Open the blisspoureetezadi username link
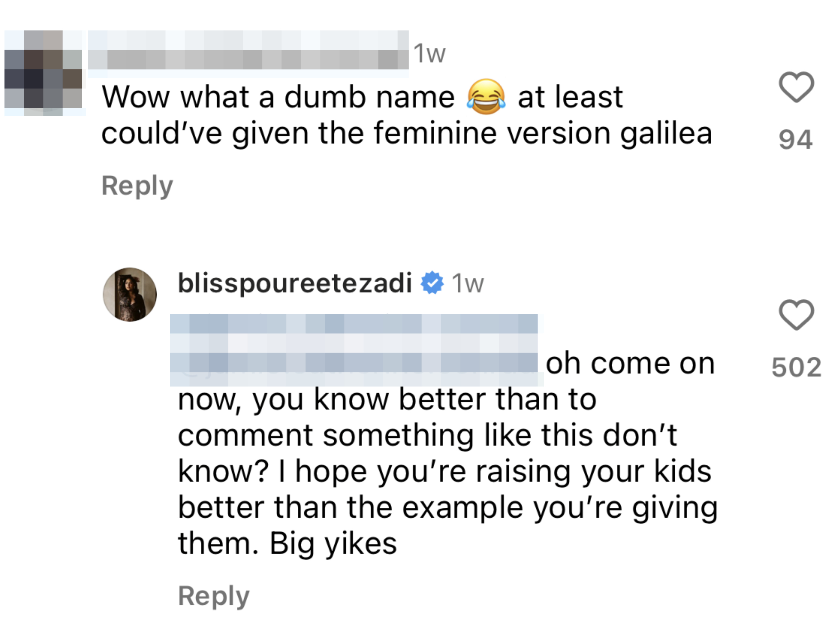The image size is (840, 641). pyautogui.click(x=295, y=283)
